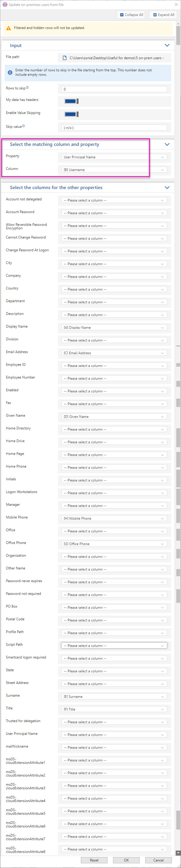
Task: Click the file icon beside File path
Action: (65, 58)
